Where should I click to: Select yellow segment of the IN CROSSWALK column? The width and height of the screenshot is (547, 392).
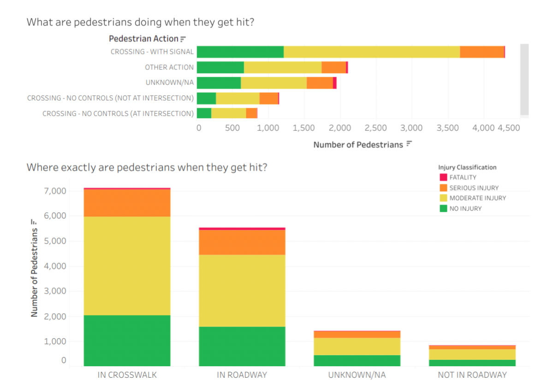127,265
